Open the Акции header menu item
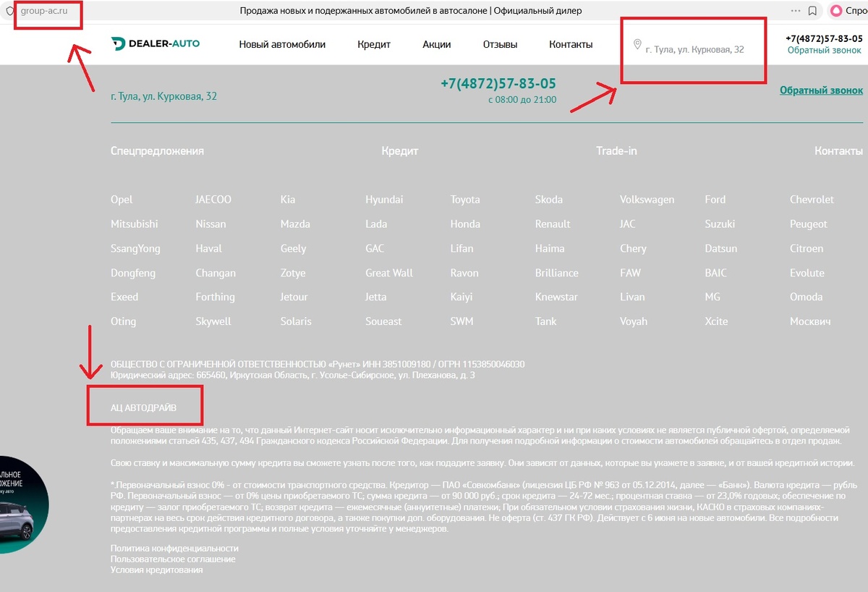 click(437, 44)
